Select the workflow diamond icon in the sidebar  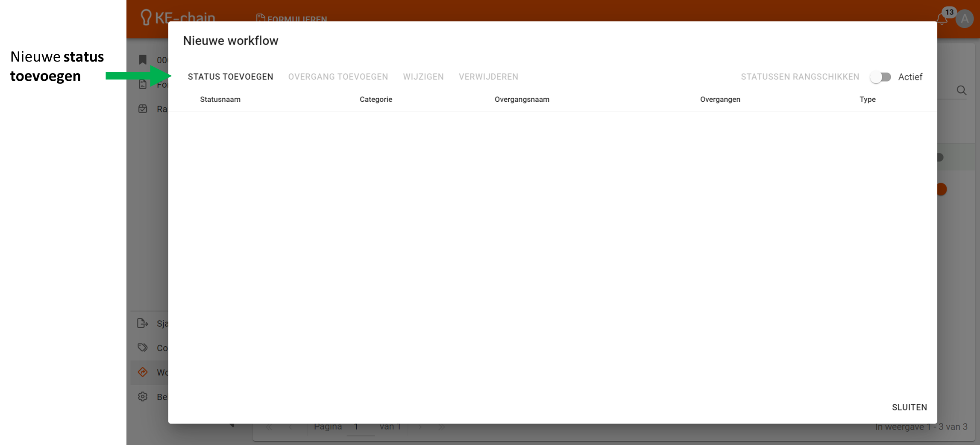143,372
